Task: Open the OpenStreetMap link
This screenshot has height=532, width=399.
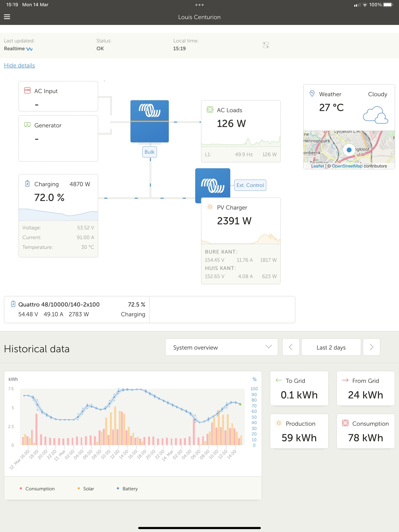Action: (347, 166)
